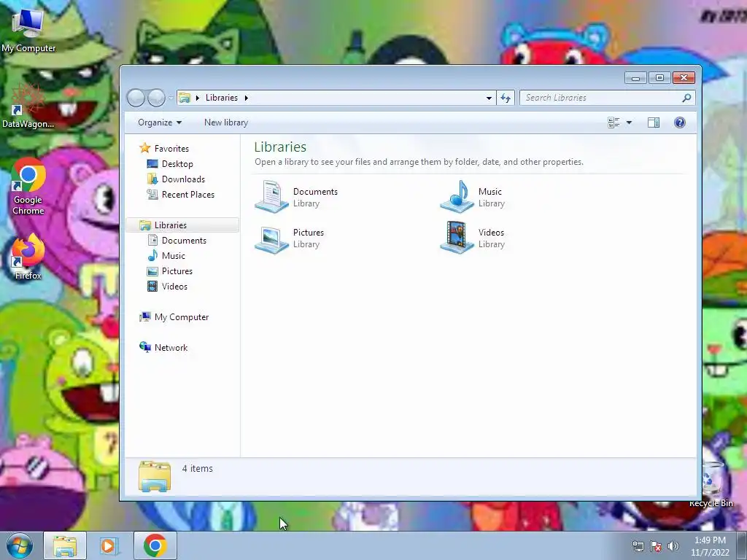Open the Organize menu

coord(160,122)
